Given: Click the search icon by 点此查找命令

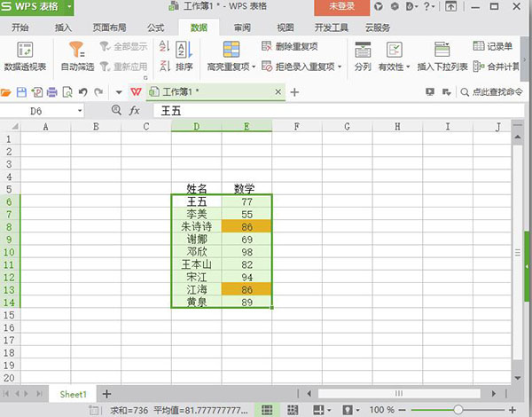Looking at the screenshot, I should (465, 92).
